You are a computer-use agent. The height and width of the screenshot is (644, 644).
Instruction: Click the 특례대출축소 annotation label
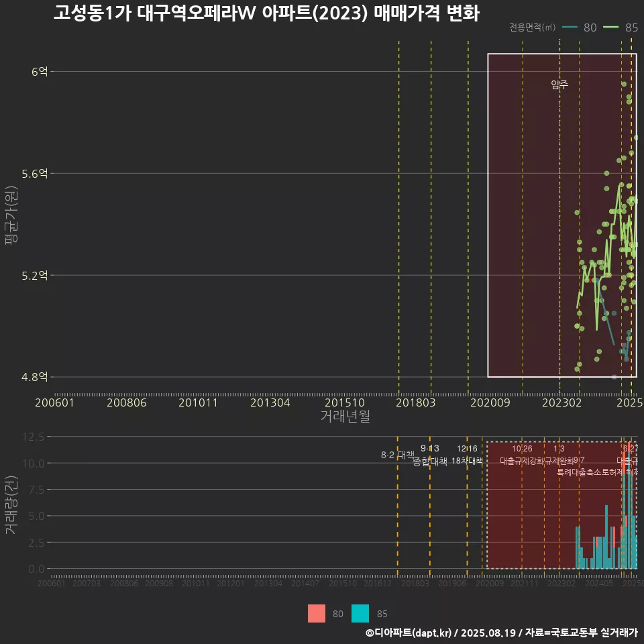click(579, 472)
